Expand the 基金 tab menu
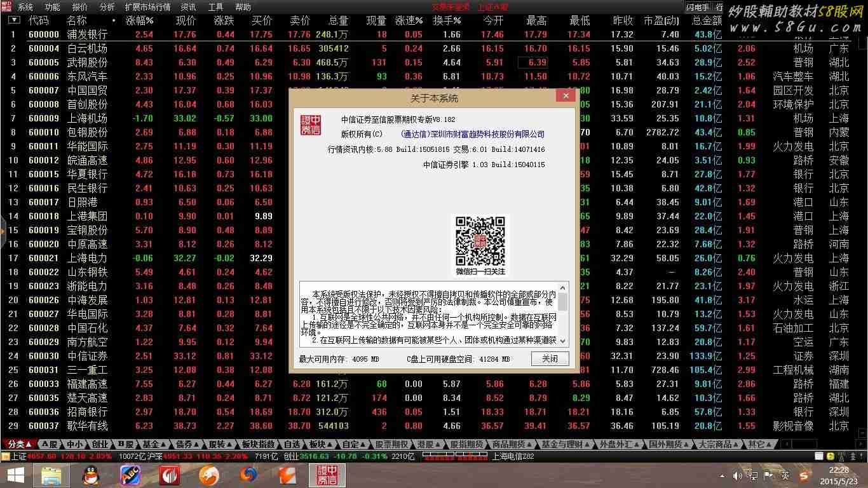Viewport: 868px width, 488px height. pyautogui.click(x=154, y=444)
